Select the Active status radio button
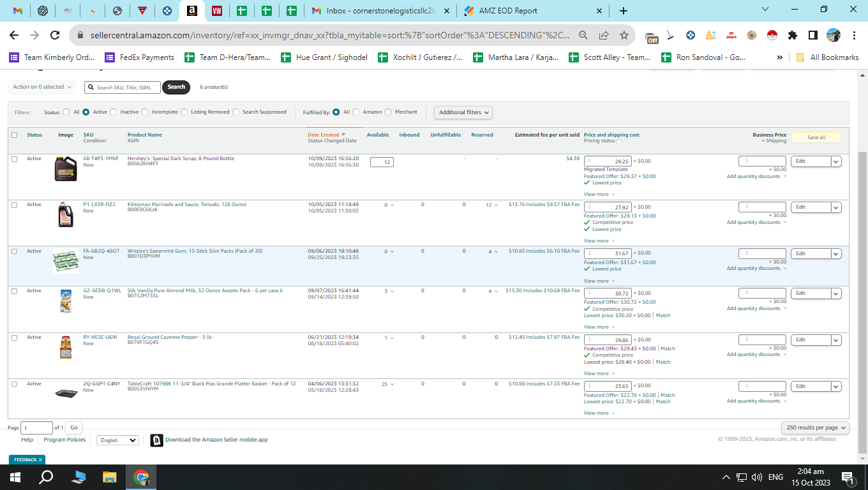 86,112
